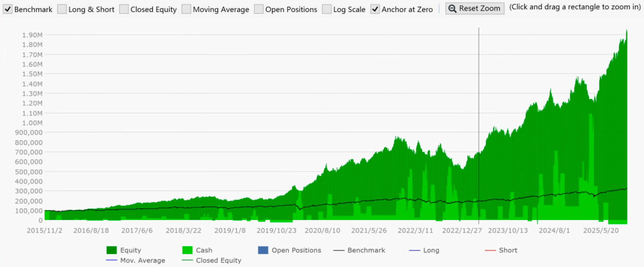Turn on Moving Average checkbox

point(186,9)
